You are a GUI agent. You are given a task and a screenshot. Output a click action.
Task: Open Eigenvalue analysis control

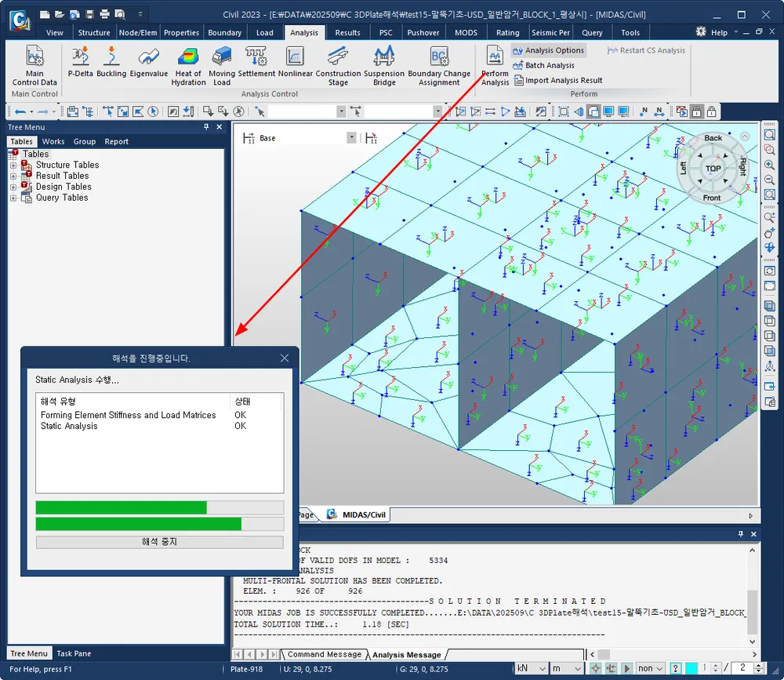click(148, 61)
